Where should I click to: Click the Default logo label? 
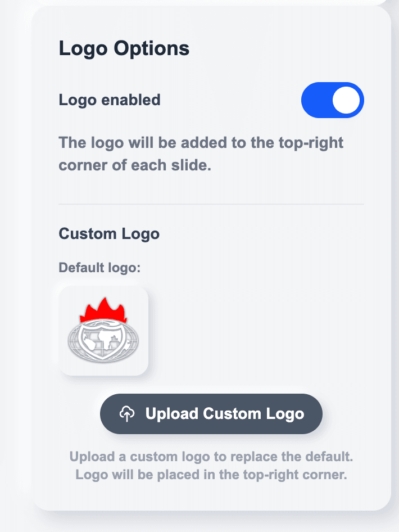click(99, 268)
